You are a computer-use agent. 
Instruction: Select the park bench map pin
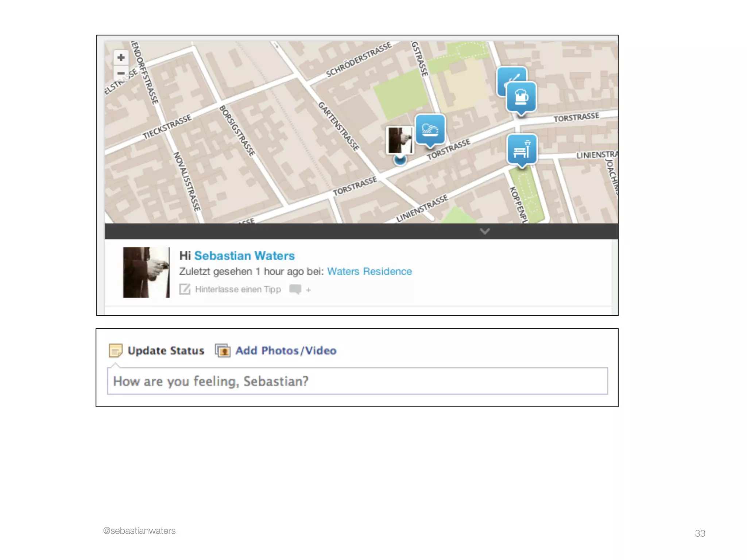[522, 149]
